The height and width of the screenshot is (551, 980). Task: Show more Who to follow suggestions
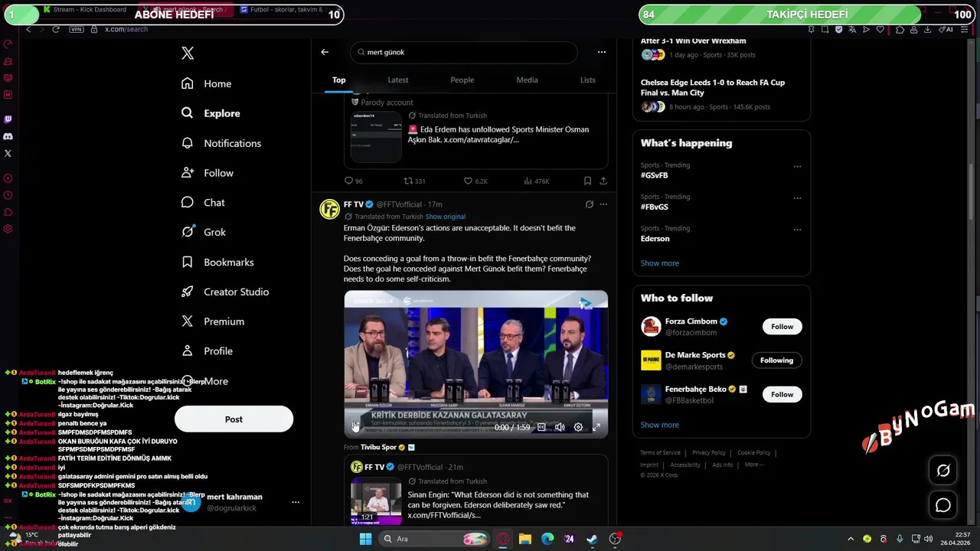(660, 425)
